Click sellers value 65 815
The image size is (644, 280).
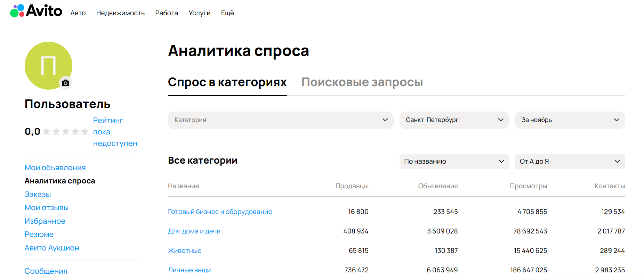(359, 250)
